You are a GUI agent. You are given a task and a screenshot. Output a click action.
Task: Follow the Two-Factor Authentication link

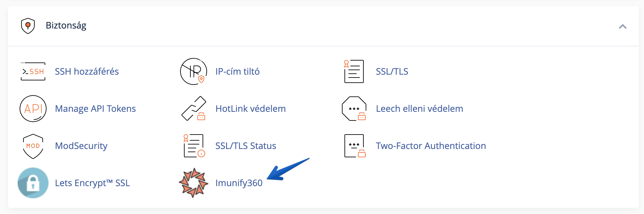pos(431,146)
